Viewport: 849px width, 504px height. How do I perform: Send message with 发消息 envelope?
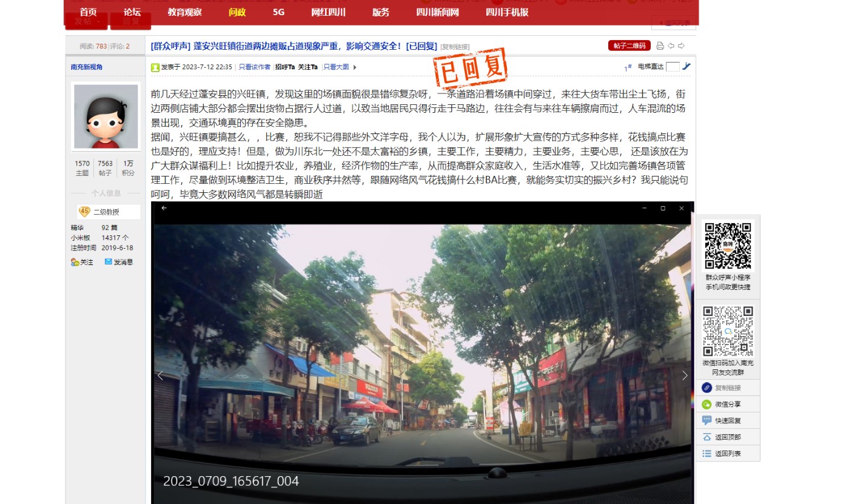[109, 262]
